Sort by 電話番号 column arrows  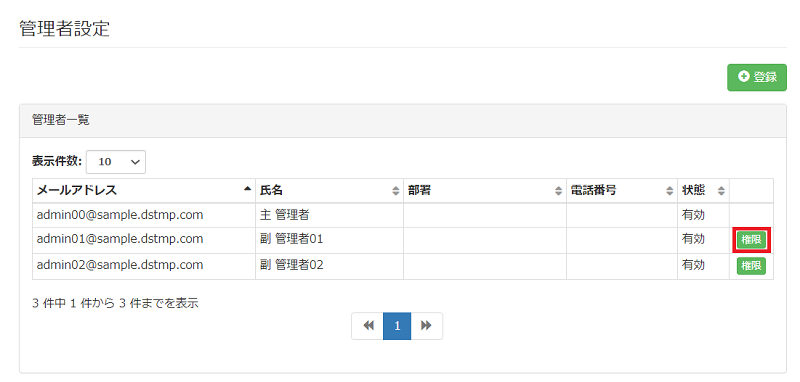click(x=669, y=191)
